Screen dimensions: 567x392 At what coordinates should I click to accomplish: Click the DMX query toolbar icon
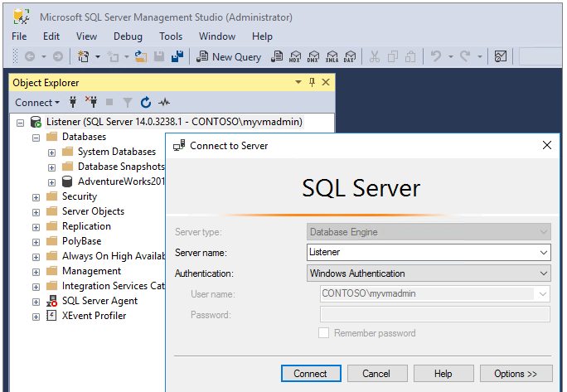(x=313, y=57)
